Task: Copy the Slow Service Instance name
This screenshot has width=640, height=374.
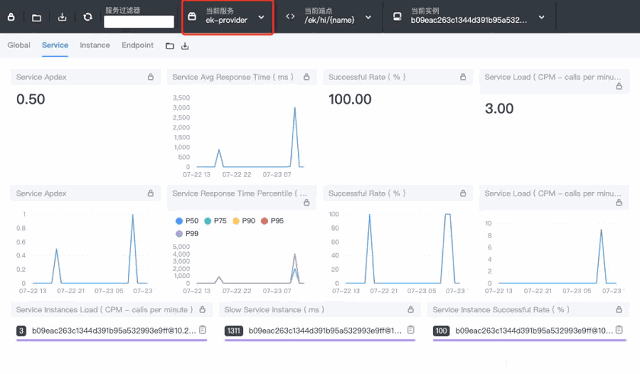Action: 411,329
